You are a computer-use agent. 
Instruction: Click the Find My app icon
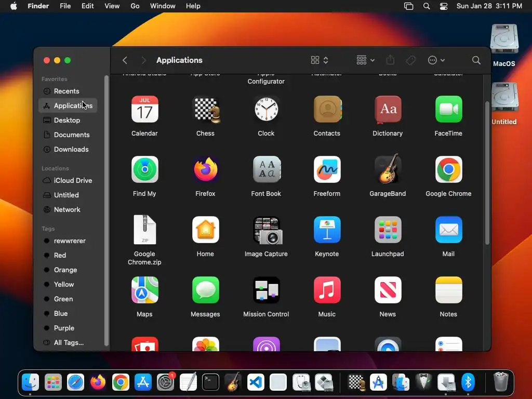click(x=144, y=169)
